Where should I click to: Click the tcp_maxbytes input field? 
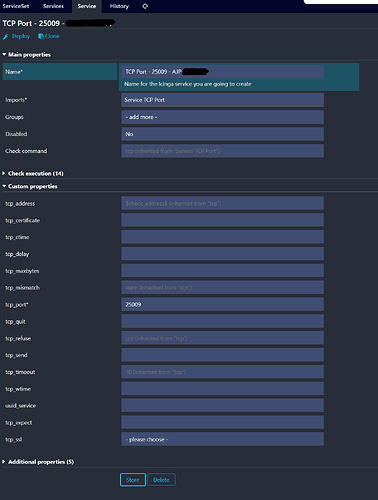222,271
